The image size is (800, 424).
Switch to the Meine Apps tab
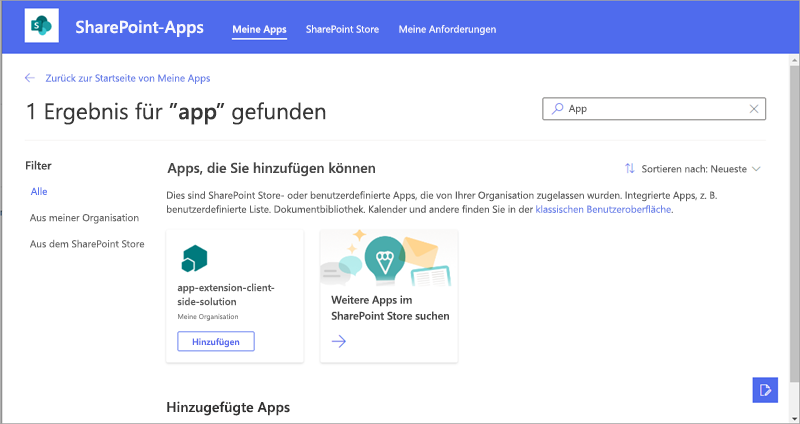tap(259, 30)
